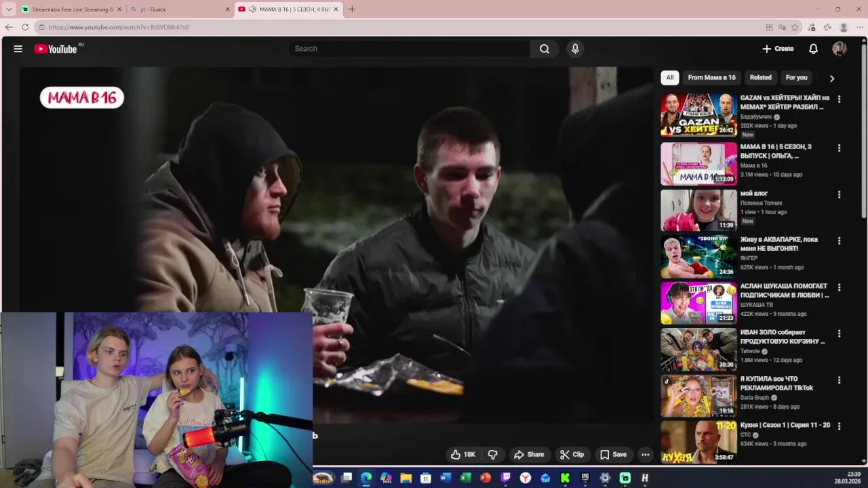Click the Save button under the video
Screen dimensions: 868x488
click(x=613, y=455)
